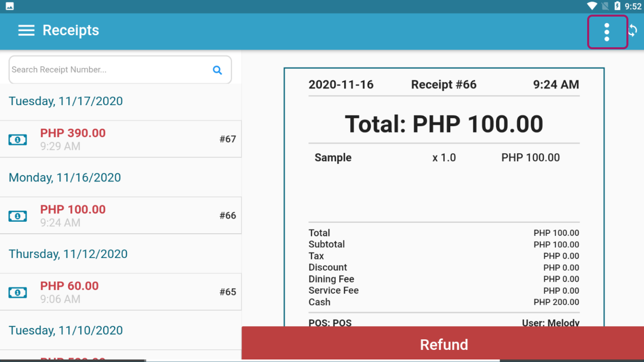Click the x 1.0 quantity value
The image size is (644, 362).
[x=444, y=158]
